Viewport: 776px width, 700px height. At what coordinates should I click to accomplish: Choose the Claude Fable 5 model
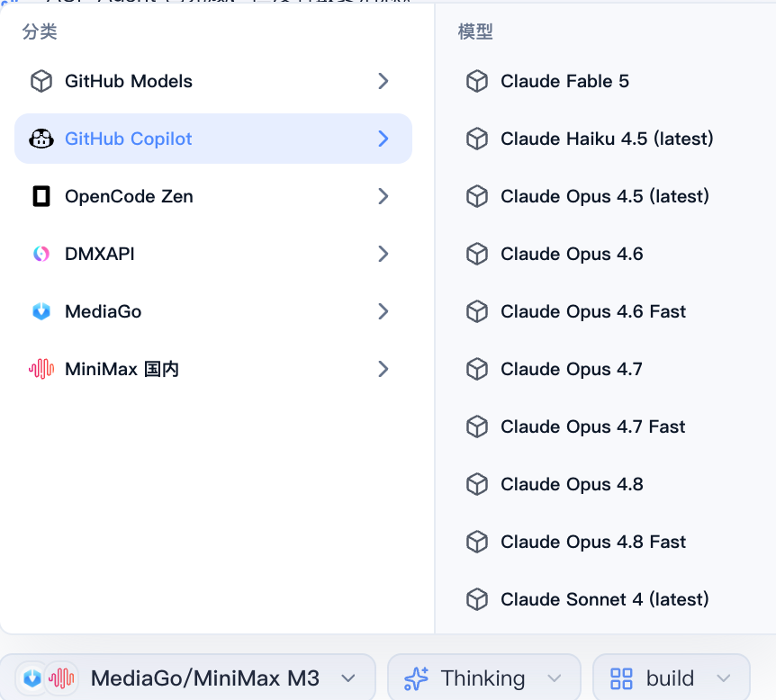click(611, 81)
